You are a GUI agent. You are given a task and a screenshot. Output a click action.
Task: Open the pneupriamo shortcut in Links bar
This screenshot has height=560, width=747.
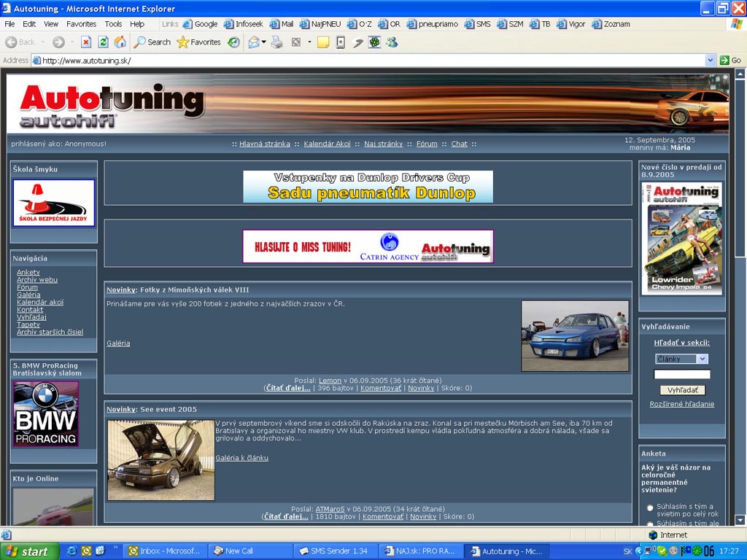tap(433, 24)
